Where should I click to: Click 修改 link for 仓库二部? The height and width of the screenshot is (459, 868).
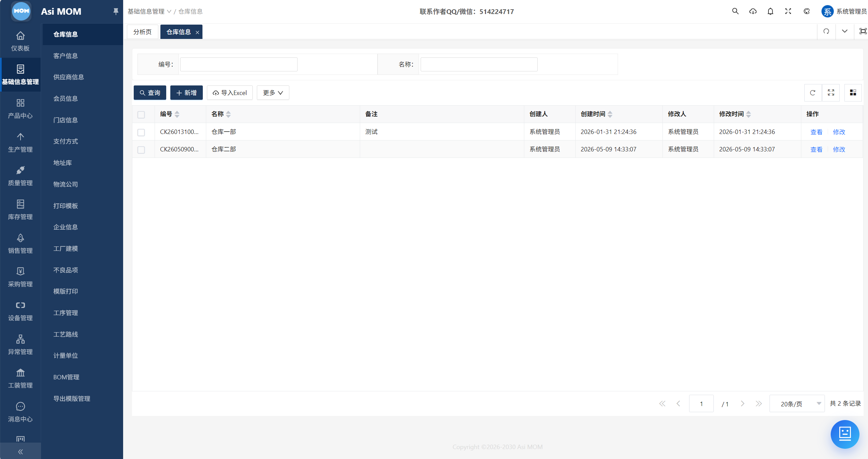click(x=839, y=149)
